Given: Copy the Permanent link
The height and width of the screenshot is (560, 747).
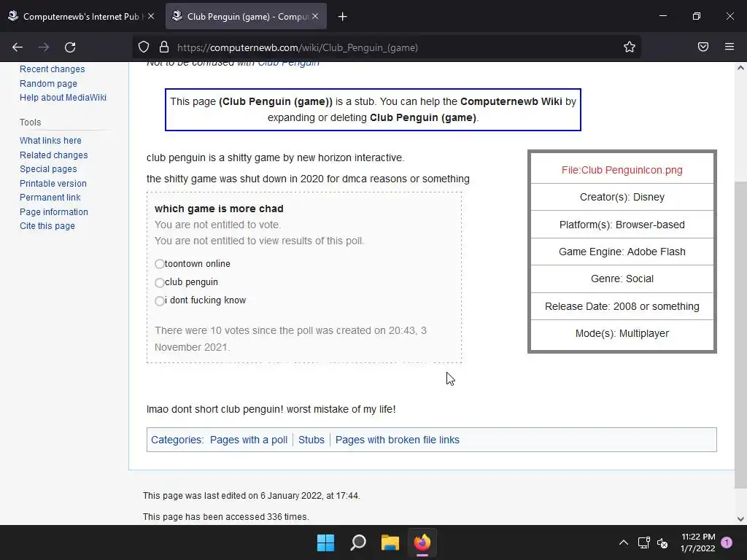Looking at the screenshot, I should [50, 197].
